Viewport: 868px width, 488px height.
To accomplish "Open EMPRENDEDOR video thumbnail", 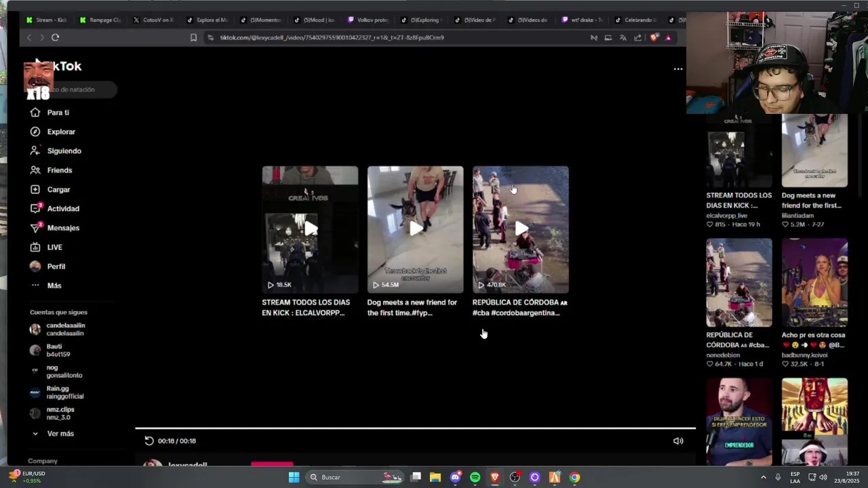I will pos(739,422).
